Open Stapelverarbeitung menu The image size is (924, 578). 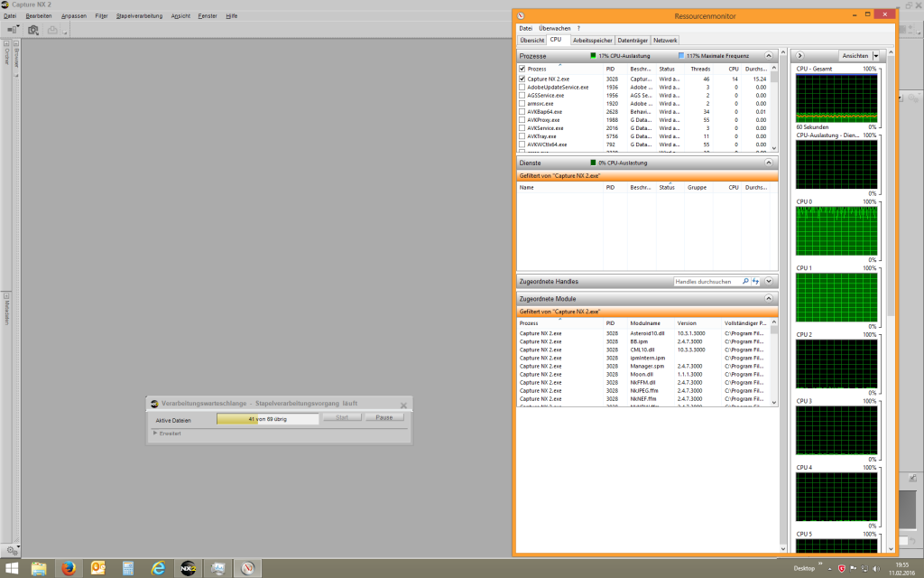tap(139, 16)
